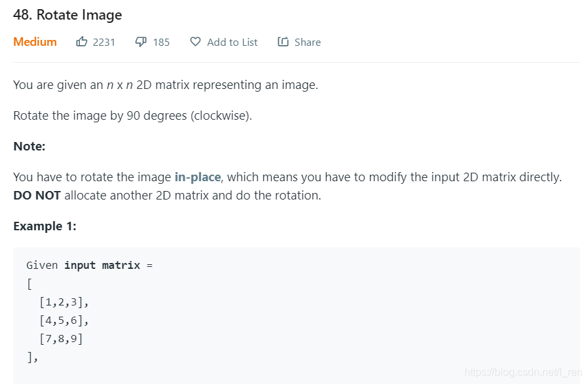Click the thumbs-down dislike icon
The image size is (588, 384).
pyautogui.click(x=141, y=41)
